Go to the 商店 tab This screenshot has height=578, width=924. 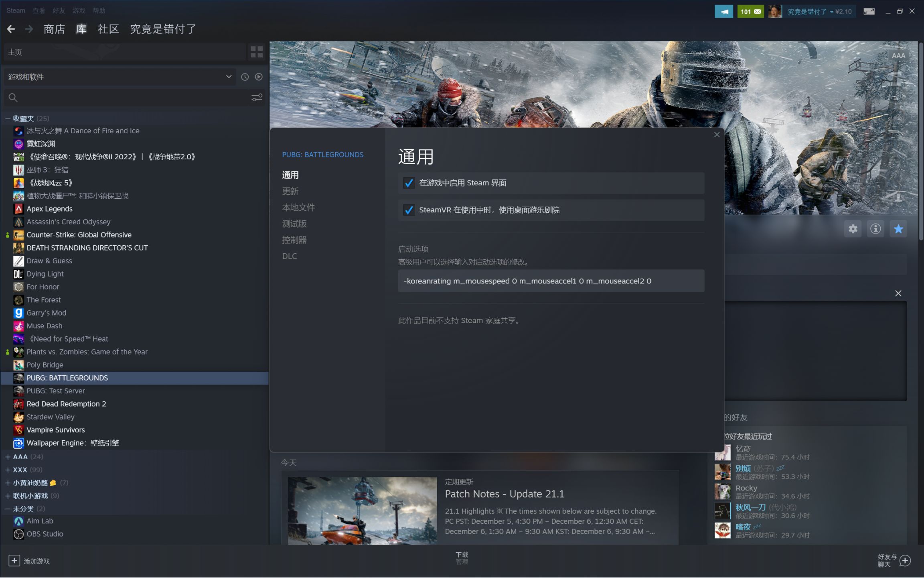coord(54,29)
